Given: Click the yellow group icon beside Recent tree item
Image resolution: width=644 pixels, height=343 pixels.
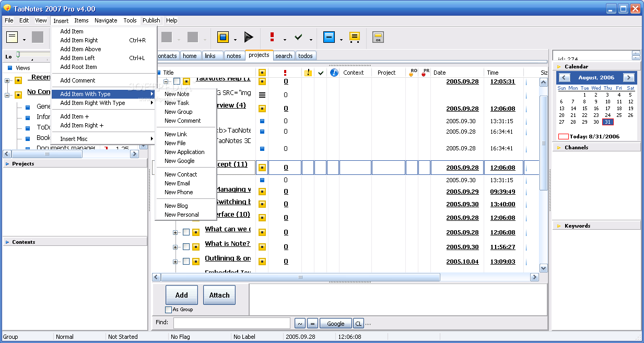Looking at the screenshot, I should [18, 80].
